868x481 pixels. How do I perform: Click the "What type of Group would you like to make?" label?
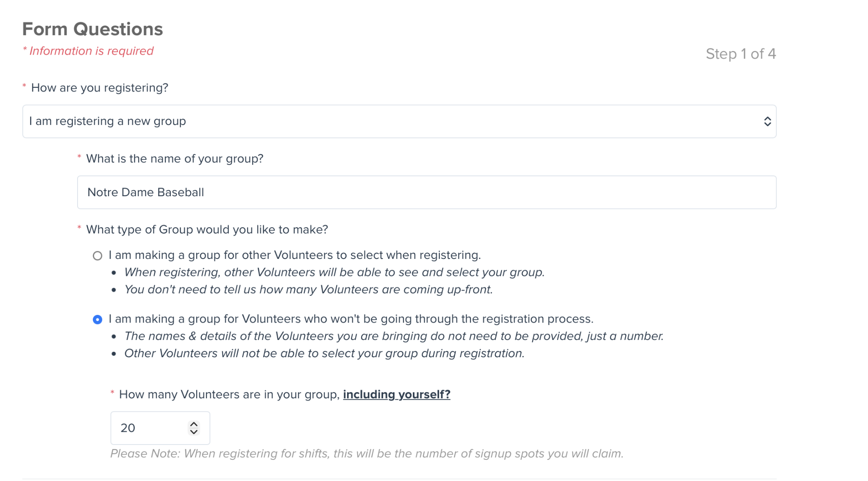coord(207,230)
